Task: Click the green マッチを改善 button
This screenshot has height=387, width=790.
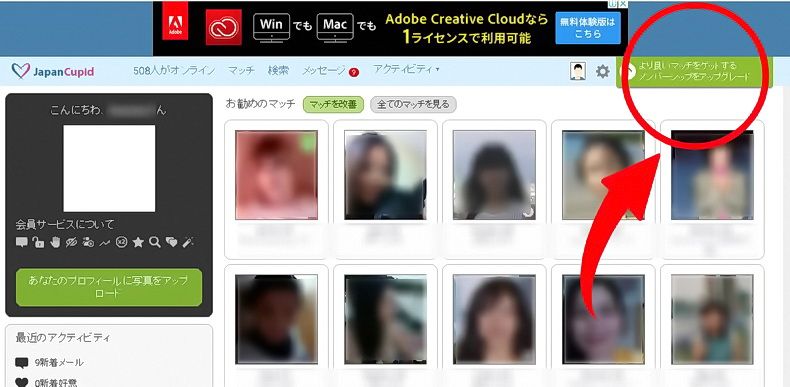Action: (x=333, y=105)
